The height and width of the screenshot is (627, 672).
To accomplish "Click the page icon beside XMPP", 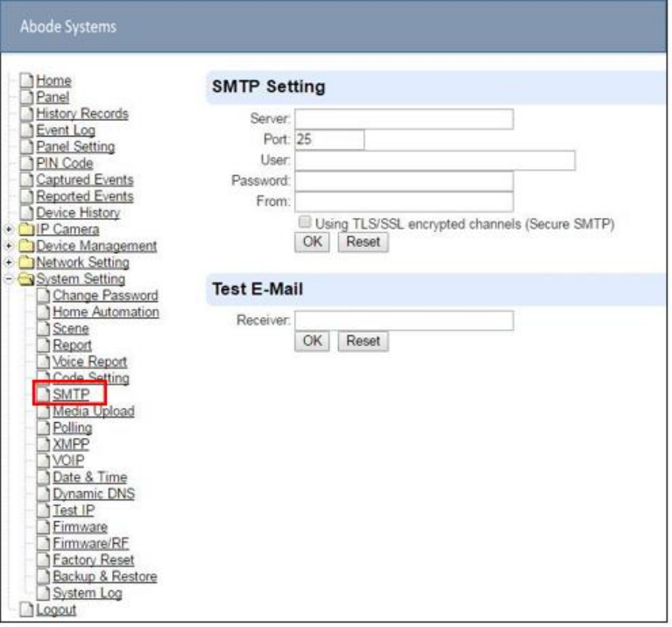I will 43,444.
